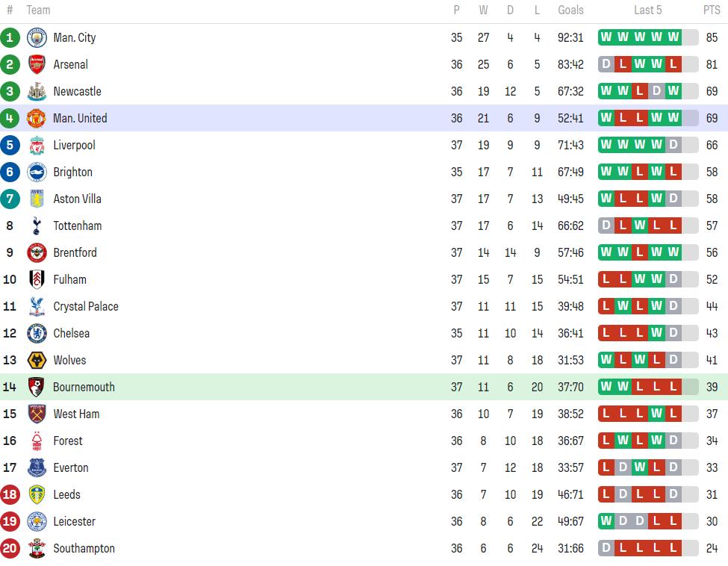
Task: Click the Last 5 column header
Action: (647, 10)
